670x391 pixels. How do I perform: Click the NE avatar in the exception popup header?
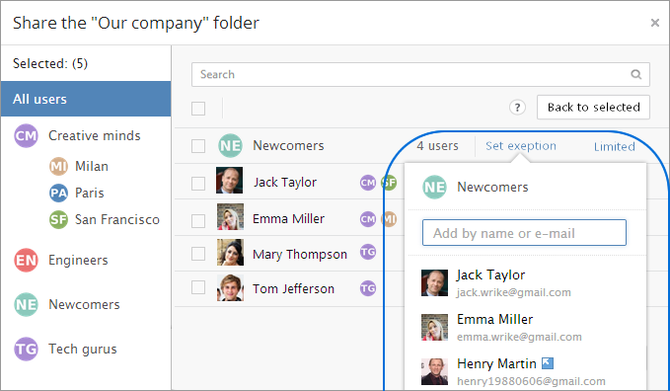click(x=434, y=187)
